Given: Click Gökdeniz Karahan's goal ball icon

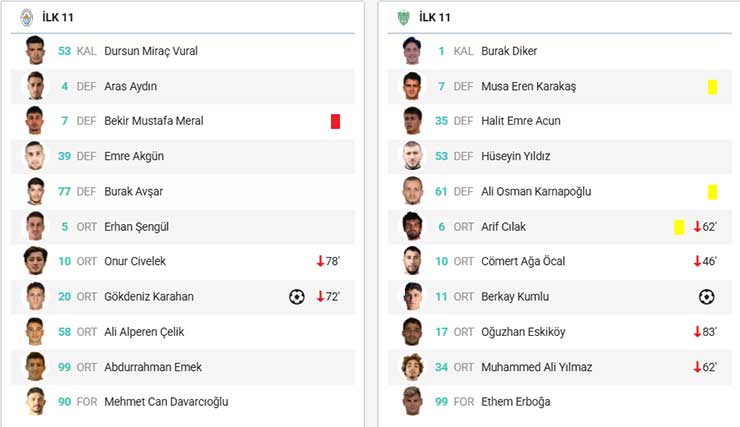Looking at the screenshot, I should click(x=296, y=296).
